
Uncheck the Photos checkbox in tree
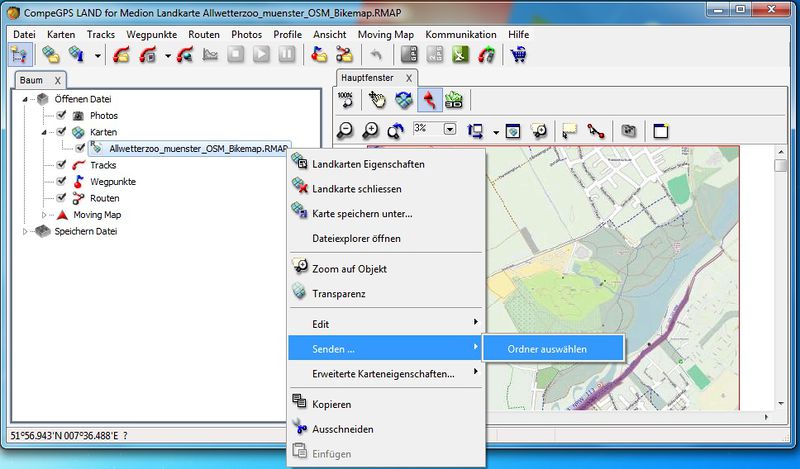61,116
